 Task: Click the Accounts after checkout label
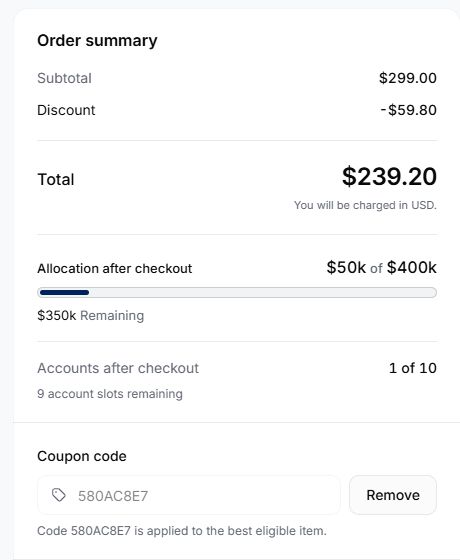click(x=118, y=368)
